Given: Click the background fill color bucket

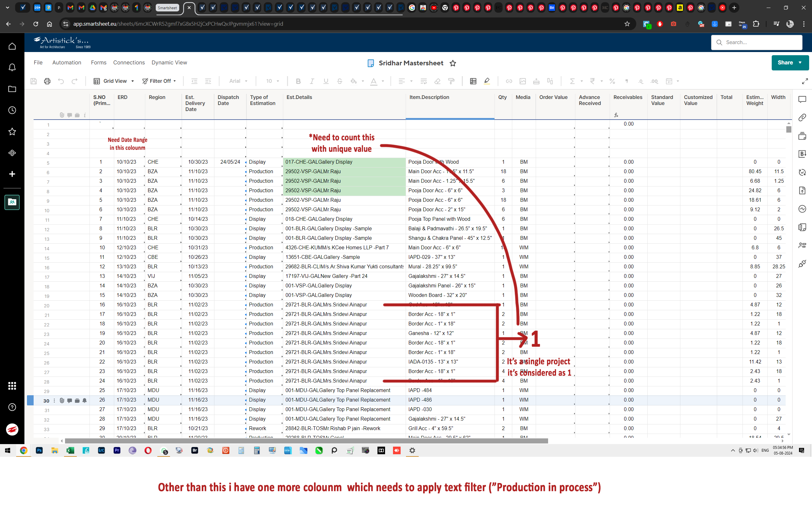Looking at the screenshot, I should click(x=353, y=81).
